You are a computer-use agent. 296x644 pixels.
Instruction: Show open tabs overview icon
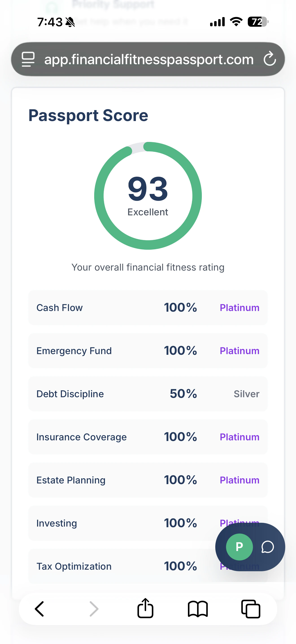pos(250,609)
